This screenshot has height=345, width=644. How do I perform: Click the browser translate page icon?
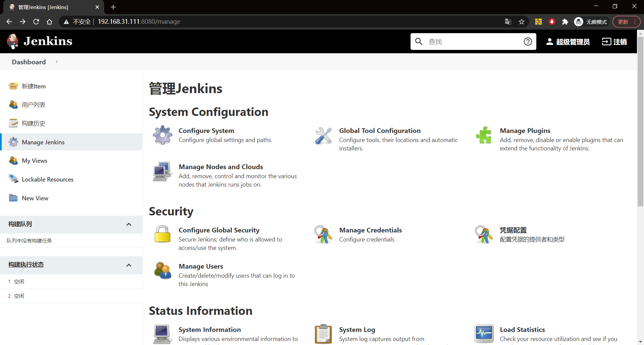[508, 22]
